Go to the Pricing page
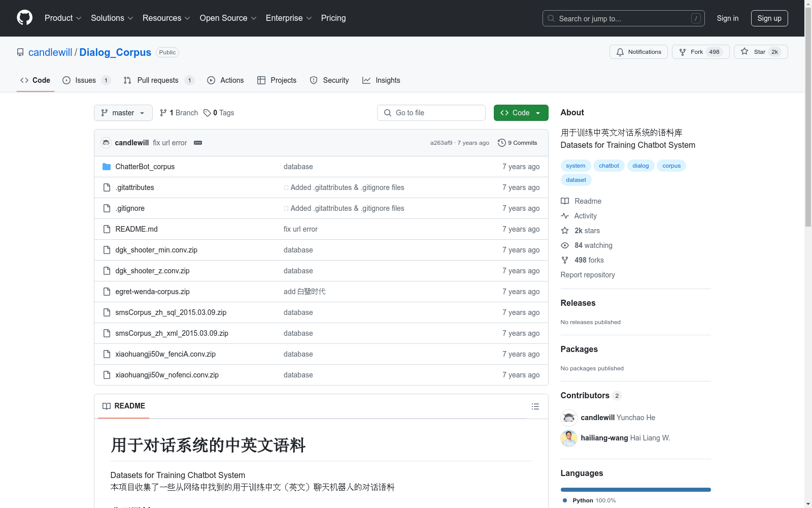This screenshot has height=508, width=812. pyautogui.click(x=333, y=18)
